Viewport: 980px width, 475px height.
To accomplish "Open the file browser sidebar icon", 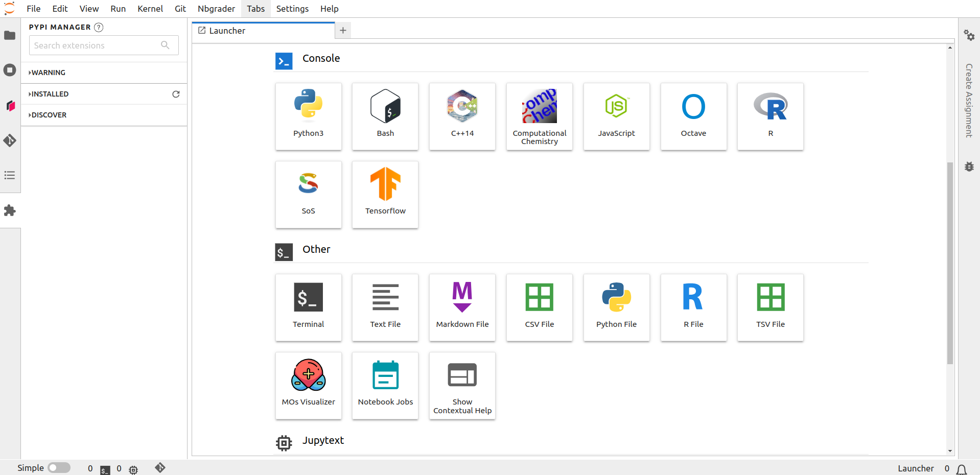I will coord(10,35).
